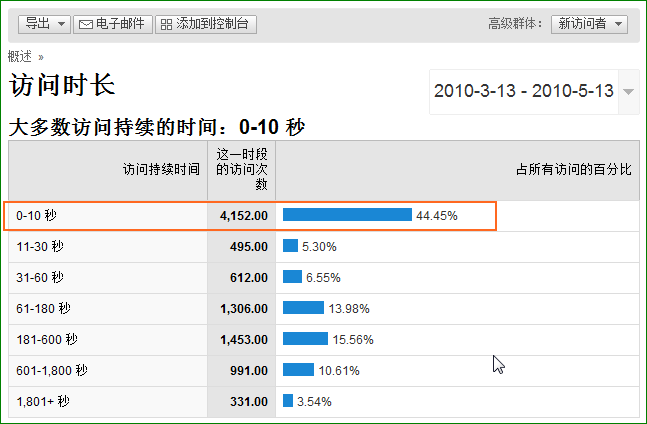647x424 pixels.
Task: Click the blue bar for 31-60 秒
Action: click(292, 277)
